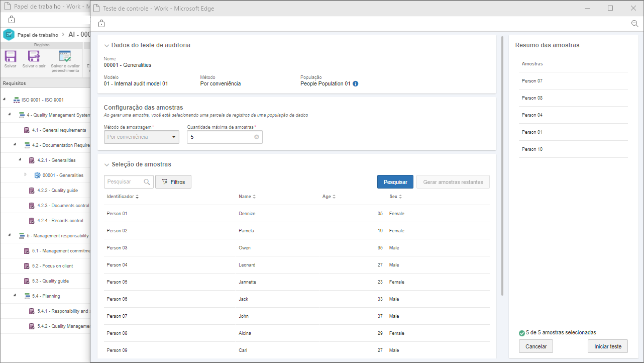Select the Person 06 Jack row

tap(296, 299)
